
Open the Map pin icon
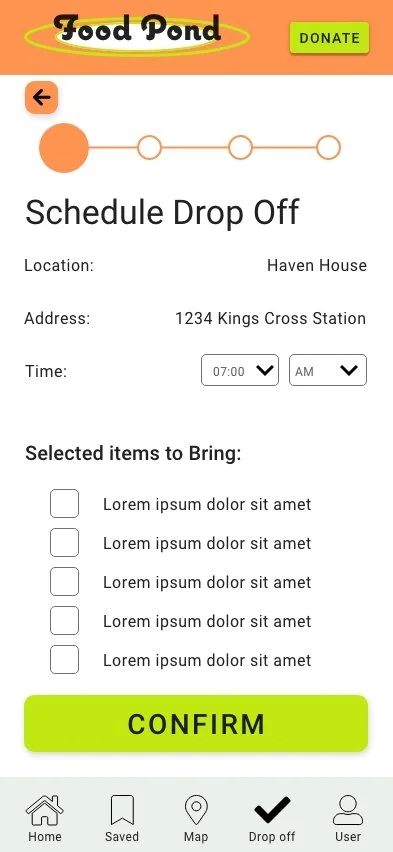coord(196,810)
